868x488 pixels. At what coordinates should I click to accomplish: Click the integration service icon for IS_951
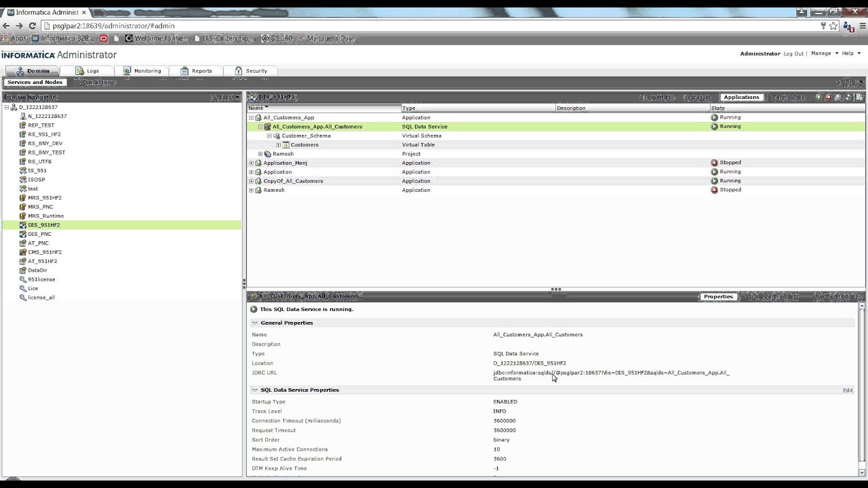(x=23, y=171)
